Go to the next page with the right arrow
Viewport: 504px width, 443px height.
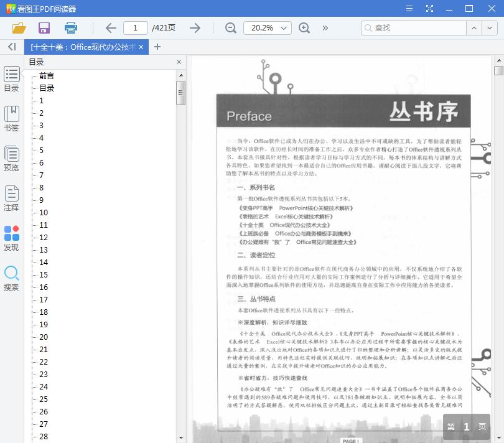(195, 28)
